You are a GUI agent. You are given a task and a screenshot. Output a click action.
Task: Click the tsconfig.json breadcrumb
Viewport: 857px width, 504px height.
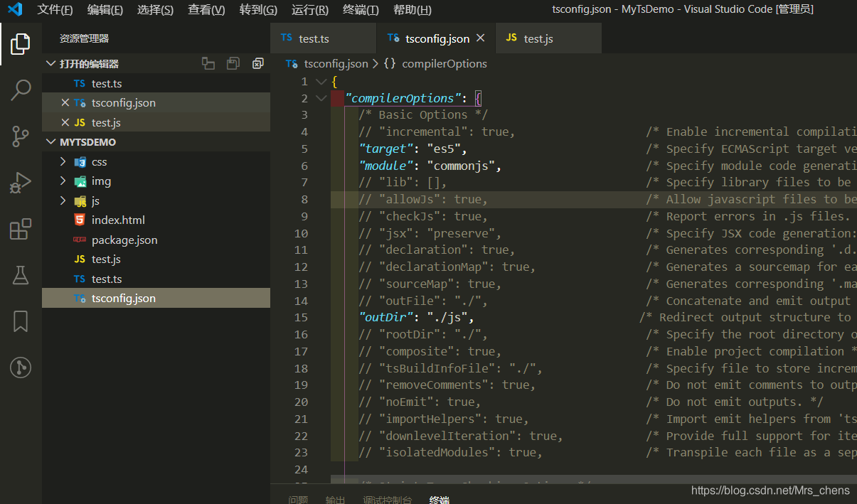[x=336, y=64]
